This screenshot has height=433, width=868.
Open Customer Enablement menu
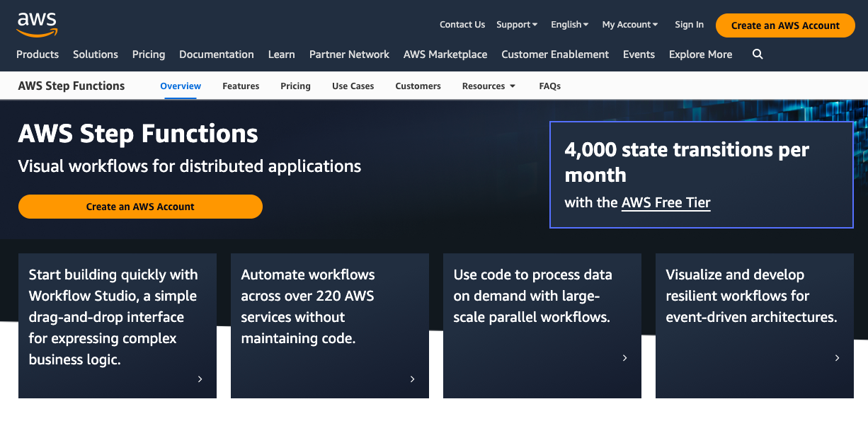coord(555,54)
